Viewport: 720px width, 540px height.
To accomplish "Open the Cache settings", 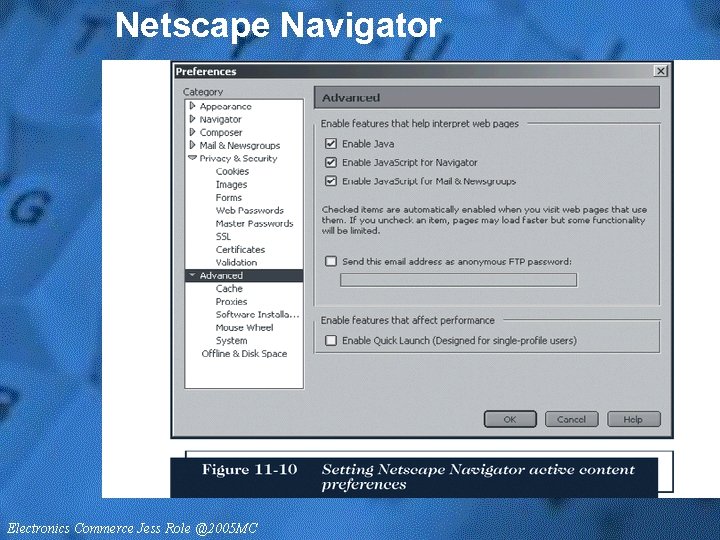I will 229,288.
